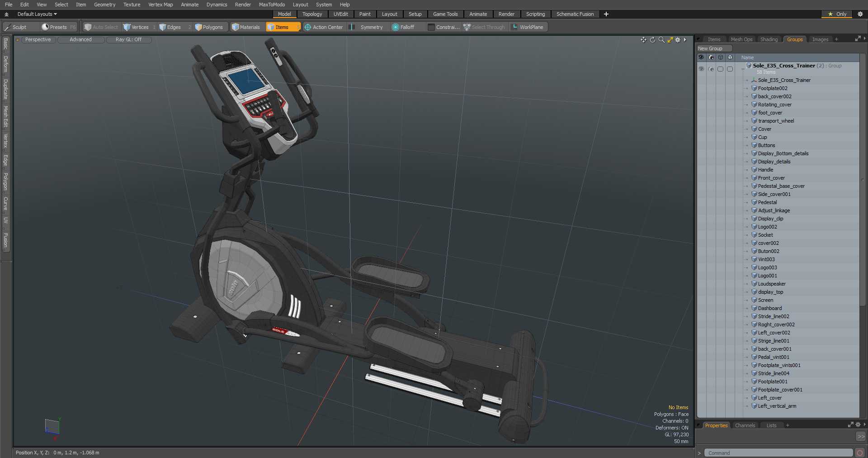The width and height of the screenshot is (868, 458).
Task: Select the Rotating_cover item
Action: [775, 105]
